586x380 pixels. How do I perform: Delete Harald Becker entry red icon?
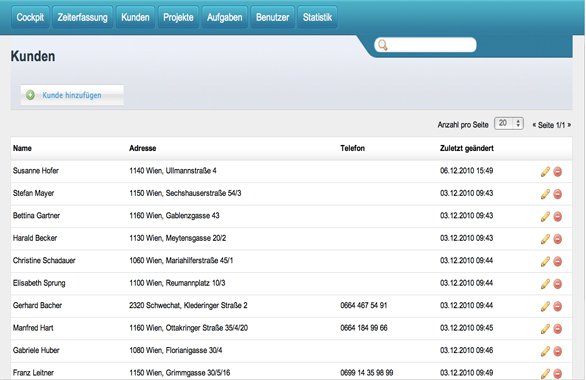[558, 239]
